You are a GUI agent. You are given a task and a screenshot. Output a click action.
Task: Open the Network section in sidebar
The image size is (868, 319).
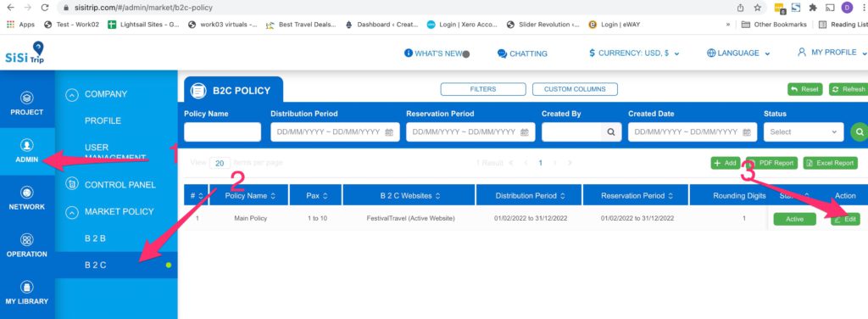pyautogui.click(x=26, y=199)
